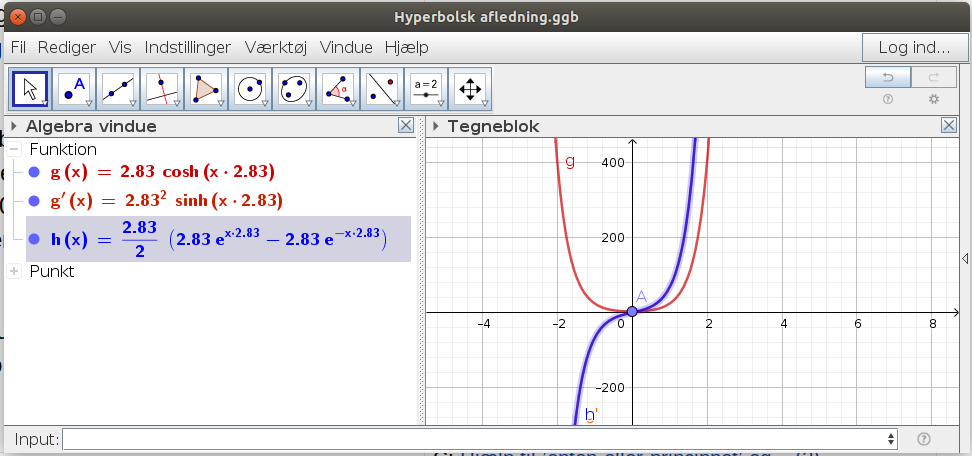Screen dimensions: 972x456
Task: Select the Reflect about Line tool
Action: coord(382,90)
